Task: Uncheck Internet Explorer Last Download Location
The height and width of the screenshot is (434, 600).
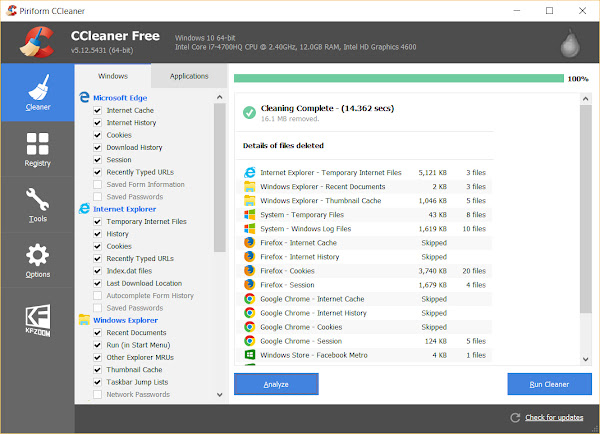Action: (98, 283)
